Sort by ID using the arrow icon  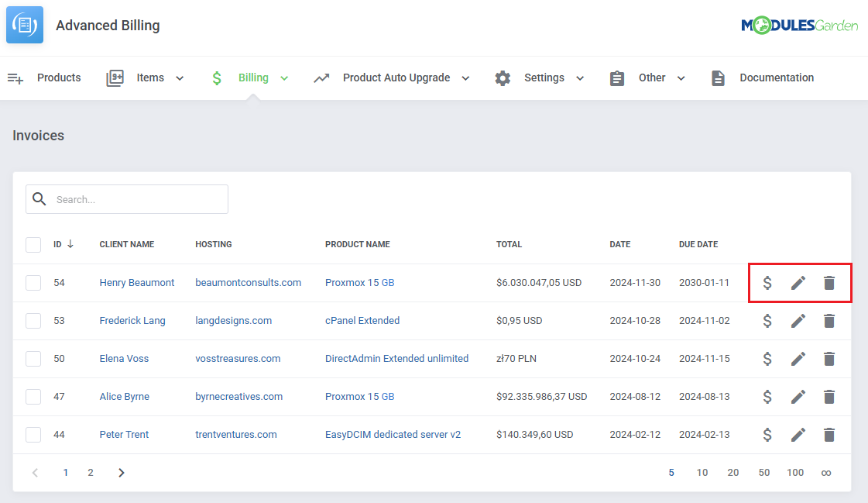(70, 243)
